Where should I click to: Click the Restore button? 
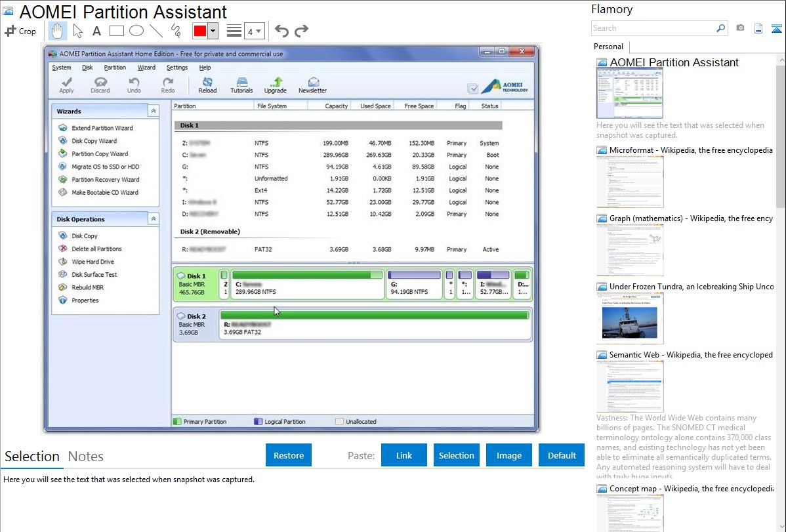[x=289, y=455]
